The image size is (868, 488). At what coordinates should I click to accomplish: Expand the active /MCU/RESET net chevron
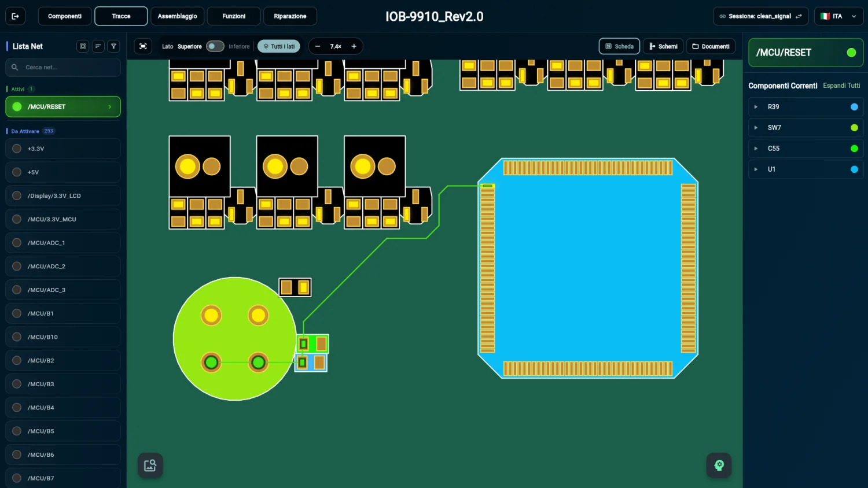pyautogui.click(x=110, y=107)
